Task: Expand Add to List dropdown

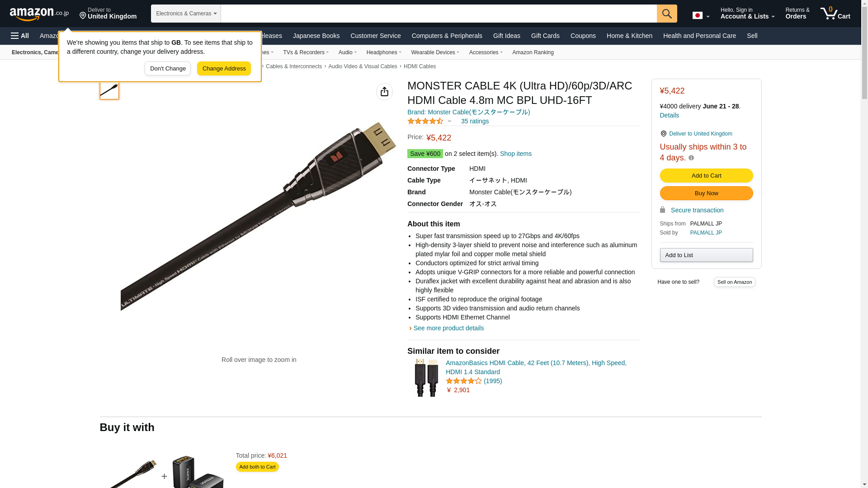Action: click(706, 255)
